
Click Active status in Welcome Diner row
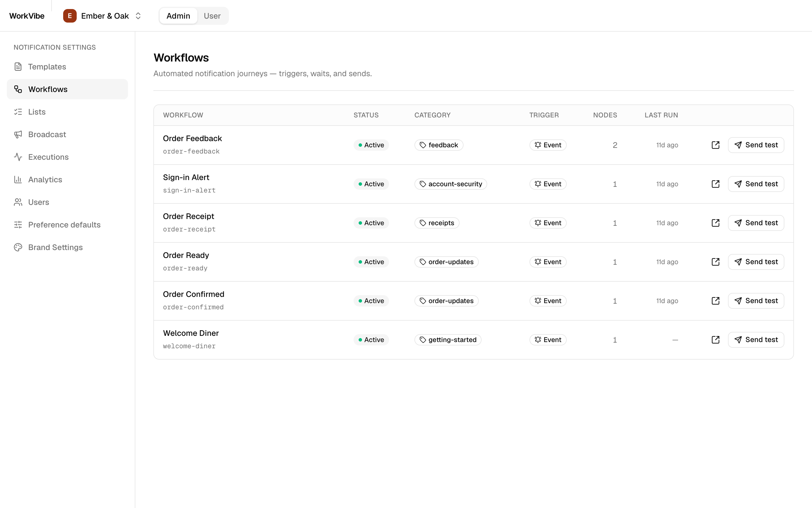tap(371, 340)
